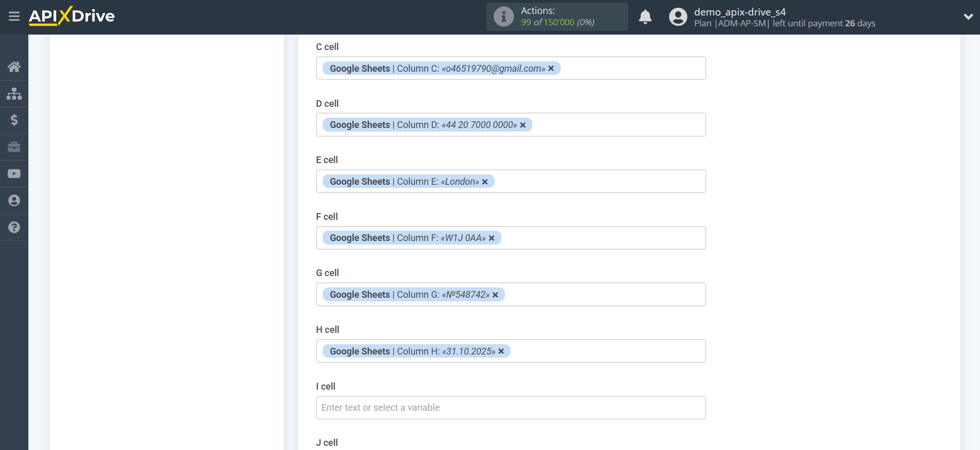
Task: Select the connections hierarchy icon in sidebar
Action: [14, 93]
